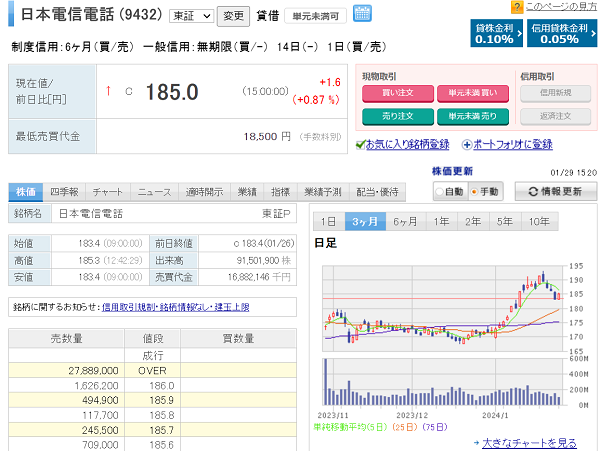Click the plus icon for portfolio registration
The height and width of the screenshot is (451, 600).
click(x=465, y=145)
